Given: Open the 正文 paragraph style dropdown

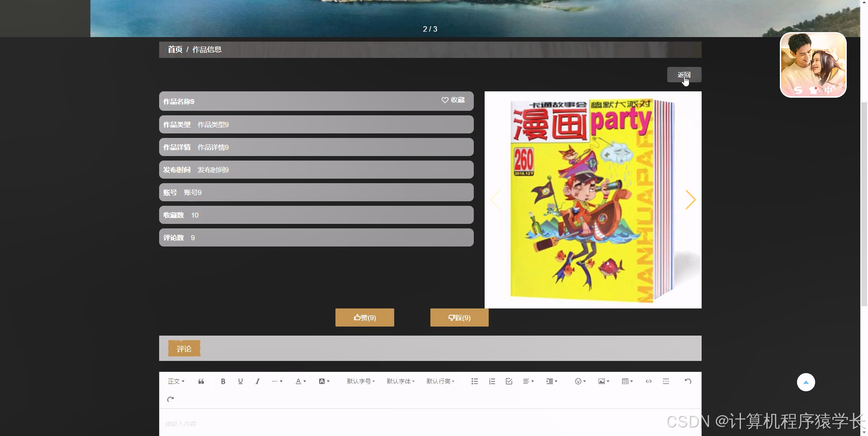Looking at the screenshot, I should 176,381.
